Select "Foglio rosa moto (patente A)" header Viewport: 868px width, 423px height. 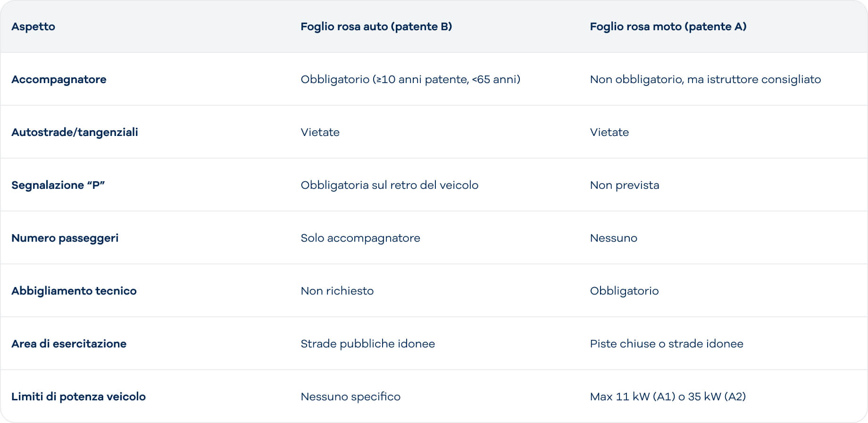[x=668, y=26]
